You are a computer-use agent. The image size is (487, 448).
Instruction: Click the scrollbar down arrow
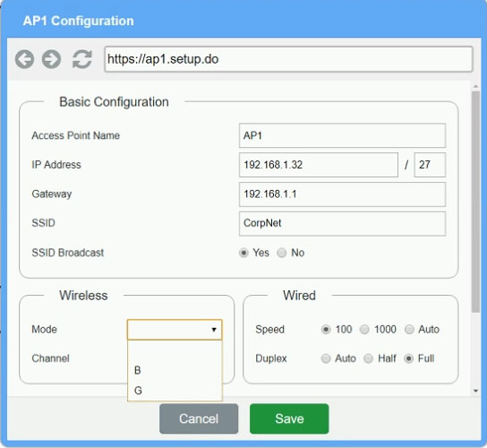[x=476, y=391]
